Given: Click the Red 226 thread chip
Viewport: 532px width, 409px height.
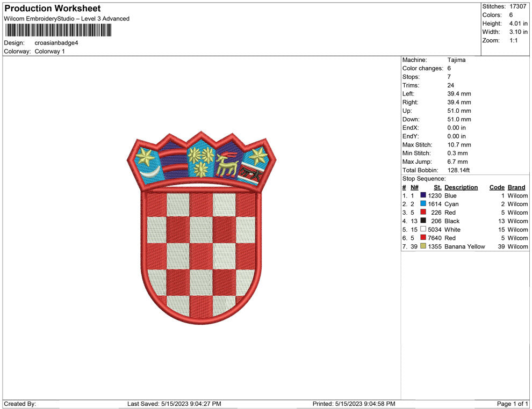Looking at the screenshot, I should point(423,213).
